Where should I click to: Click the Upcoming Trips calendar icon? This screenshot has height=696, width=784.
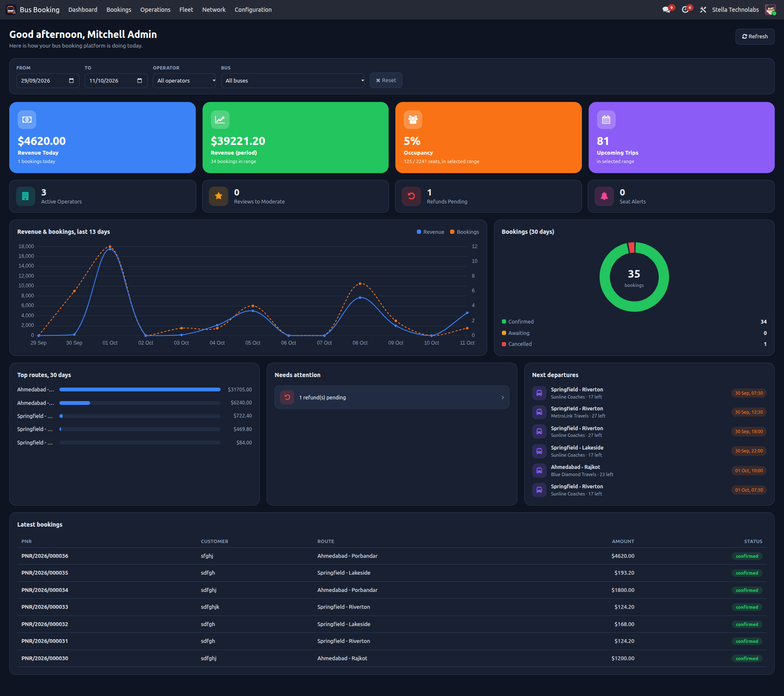point(606,120)
